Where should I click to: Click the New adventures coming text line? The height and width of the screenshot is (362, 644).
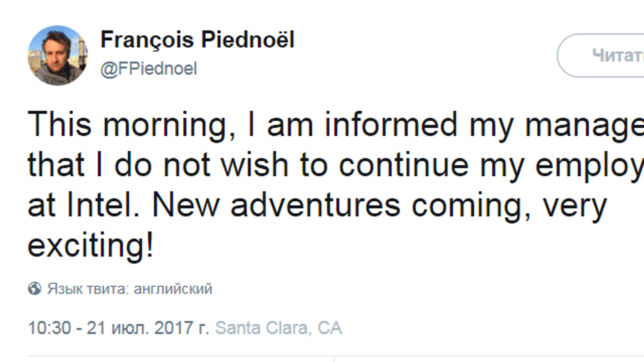(378, 205)
